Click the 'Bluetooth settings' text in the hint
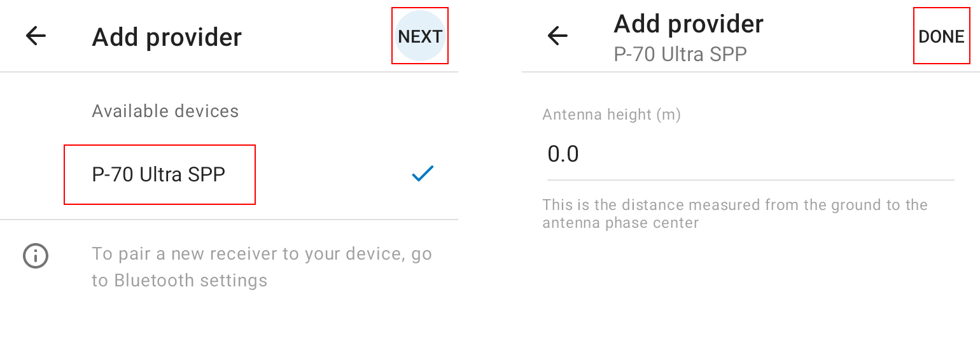The image size is (980, 350). [191, 281]
